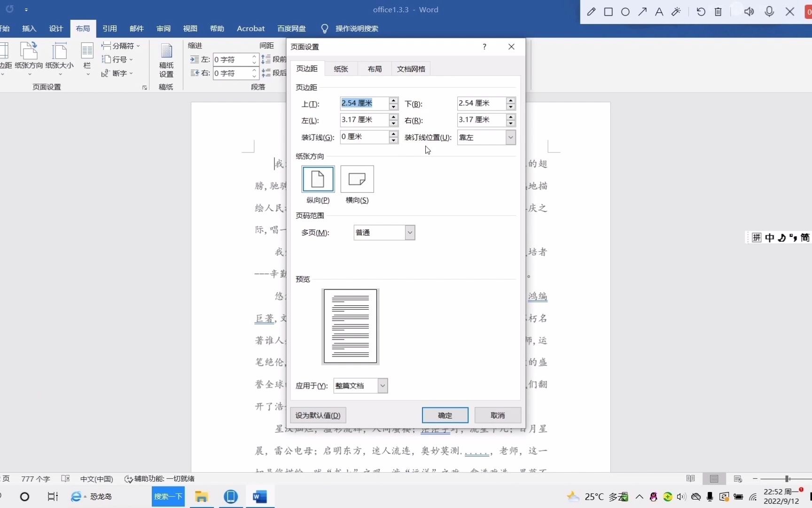This screenshot has width=812, height=508.
Task: Open 纸张方向 in the ribbon
Action: click(29, 59)
